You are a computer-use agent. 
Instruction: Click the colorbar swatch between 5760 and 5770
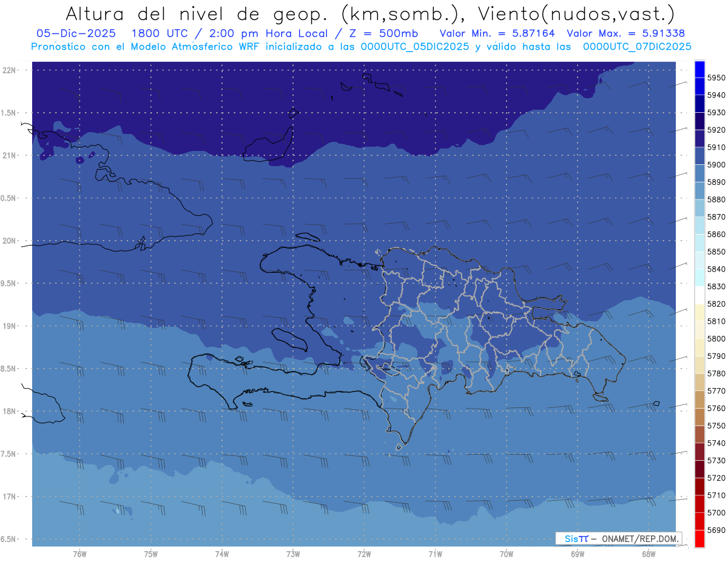[x=699, y=400]
